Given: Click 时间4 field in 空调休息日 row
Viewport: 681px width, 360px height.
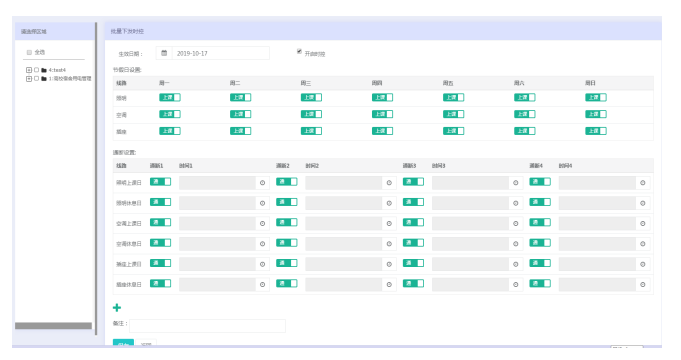Looking at the screenshot, I should 597,244.
